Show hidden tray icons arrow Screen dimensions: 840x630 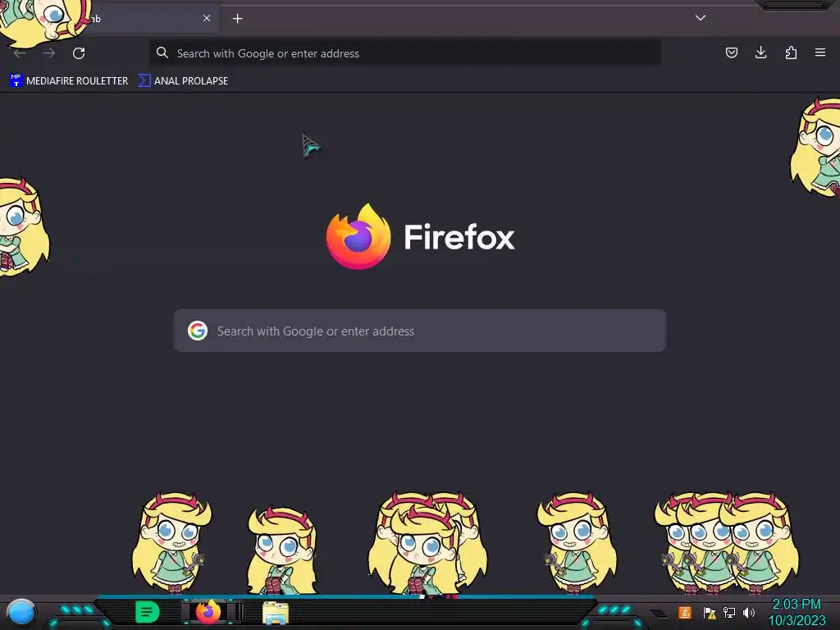click(659, 614)
